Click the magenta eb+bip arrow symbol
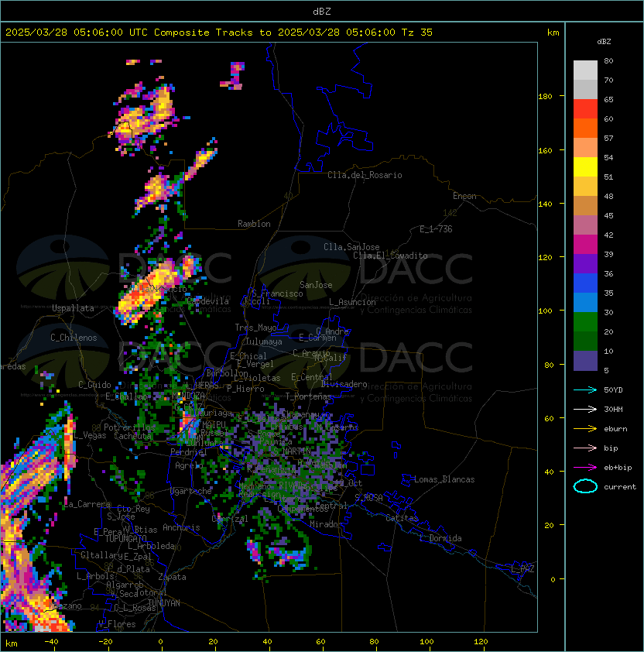Screen dimensions: 644x652 (585, 468)
